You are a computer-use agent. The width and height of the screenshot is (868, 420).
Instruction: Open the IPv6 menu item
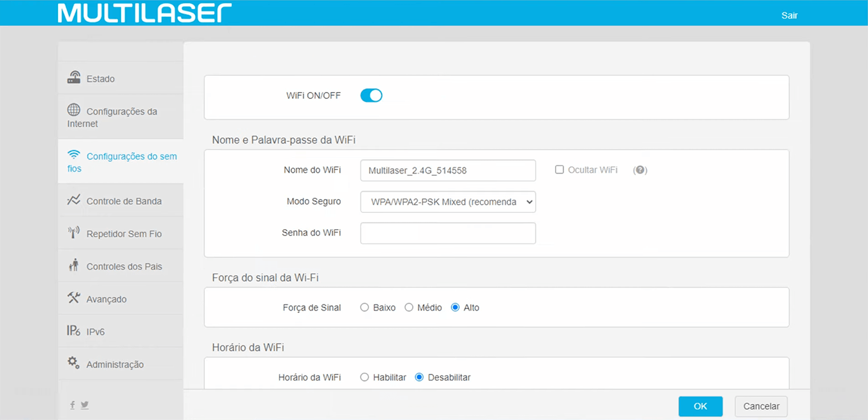click(95, 332)
